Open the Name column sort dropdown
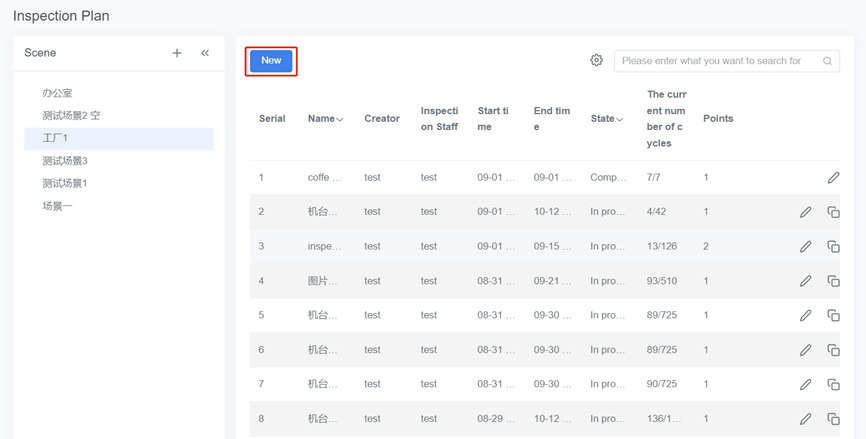 click(x=340, y=119)
